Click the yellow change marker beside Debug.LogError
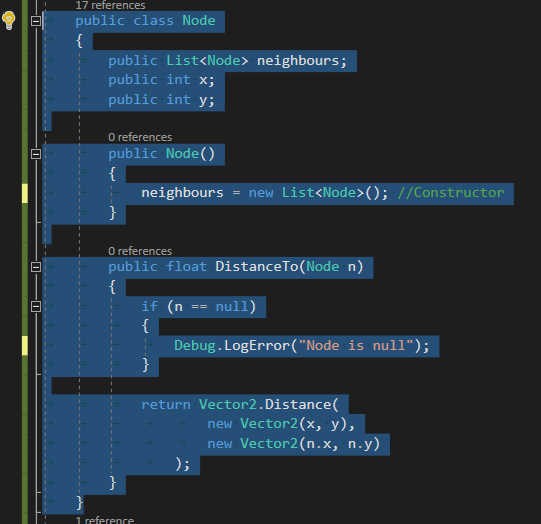Screen dimensions: 541x524 (x=25, y=345)
